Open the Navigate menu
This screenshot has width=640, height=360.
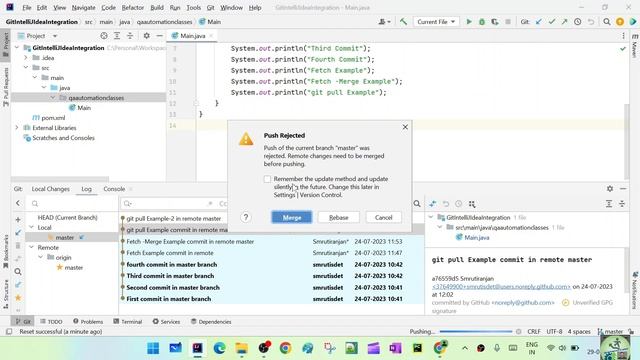(x=83, y=8)
